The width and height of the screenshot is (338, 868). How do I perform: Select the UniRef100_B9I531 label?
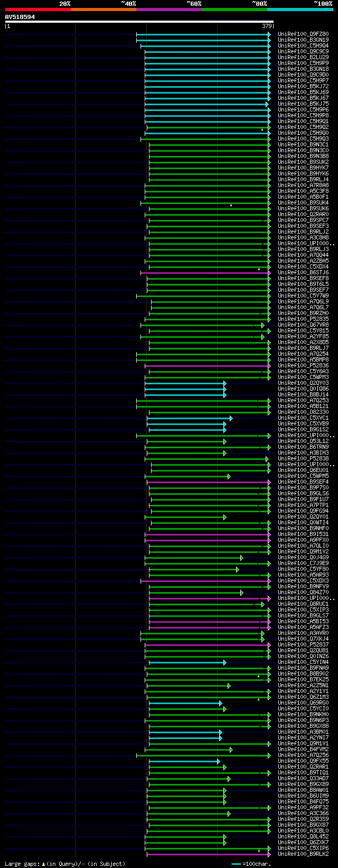click(303, 534)
